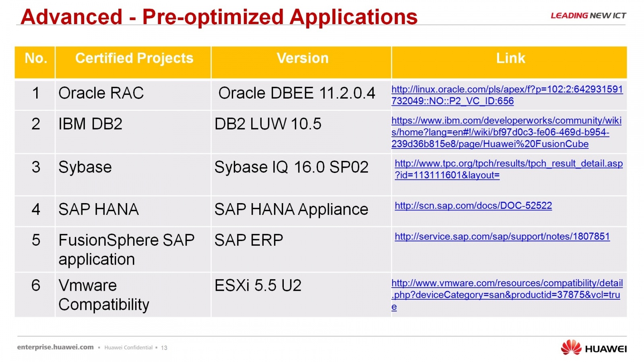Follow the scn.sap.com DOC-52522 link
This screenshot has width=644, height=362.
[x=473, y=206]
